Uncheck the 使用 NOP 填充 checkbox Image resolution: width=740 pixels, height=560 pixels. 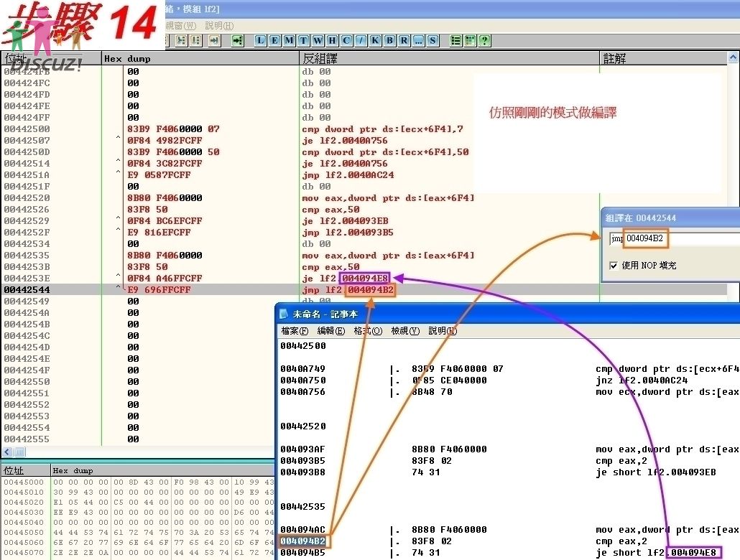[613, 266]
